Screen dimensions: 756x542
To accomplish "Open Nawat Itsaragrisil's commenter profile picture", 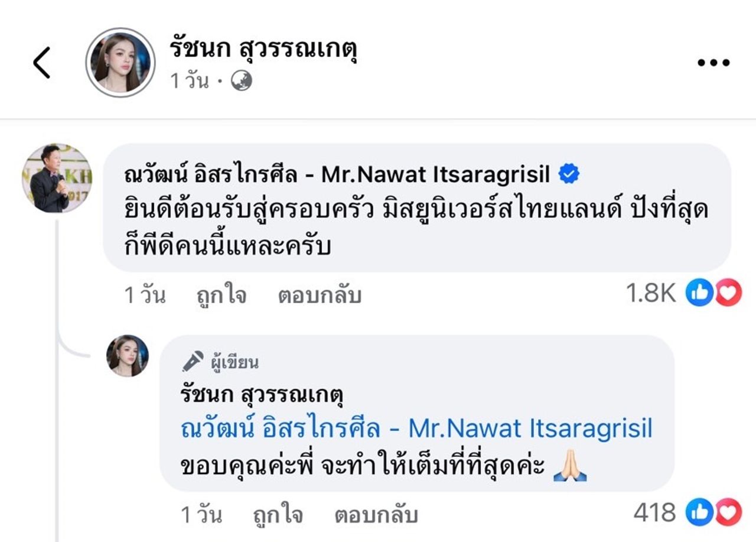I will coord(57,178).
